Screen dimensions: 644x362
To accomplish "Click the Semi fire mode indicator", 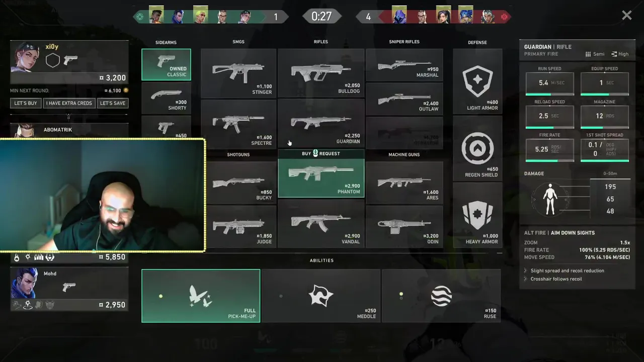I will click(x=595, y=54).
